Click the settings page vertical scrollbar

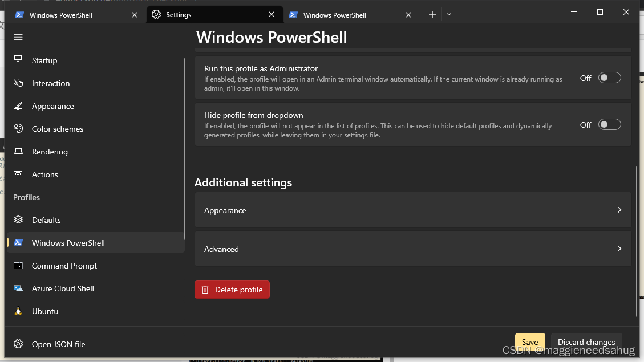click(x=637, y=241)
